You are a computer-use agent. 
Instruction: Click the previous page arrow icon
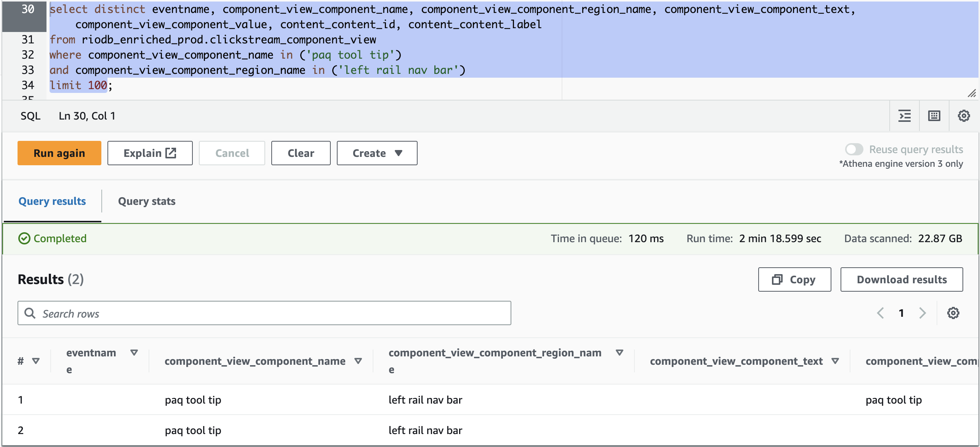tap(881, 313)
